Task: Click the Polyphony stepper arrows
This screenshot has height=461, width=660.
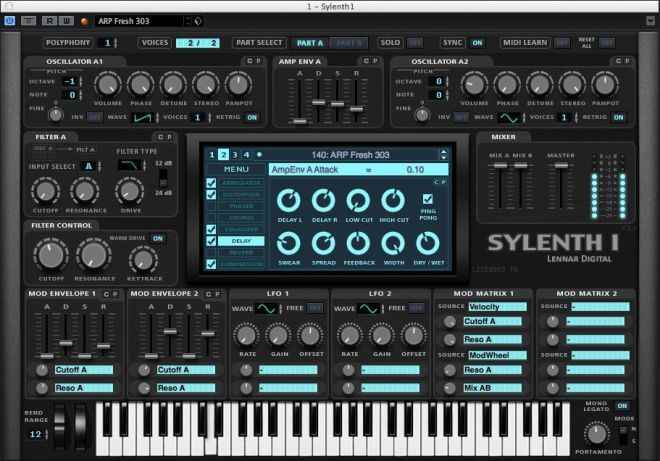Action: point(116,43)
